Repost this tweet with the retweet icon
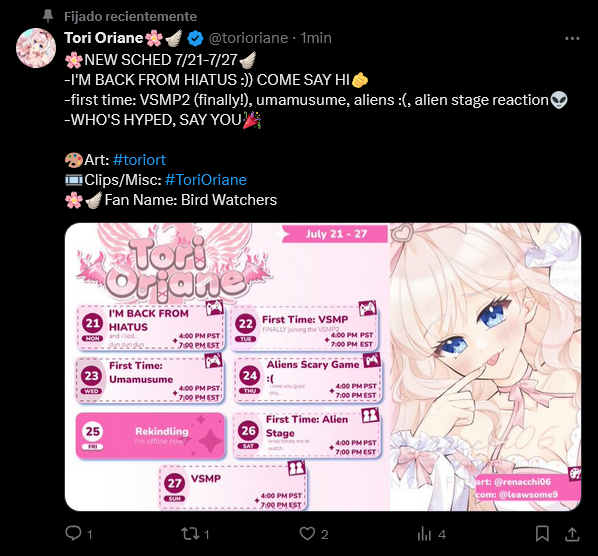Image resolution: width=598 pixels, height=556 pixels. click(190, 534)
